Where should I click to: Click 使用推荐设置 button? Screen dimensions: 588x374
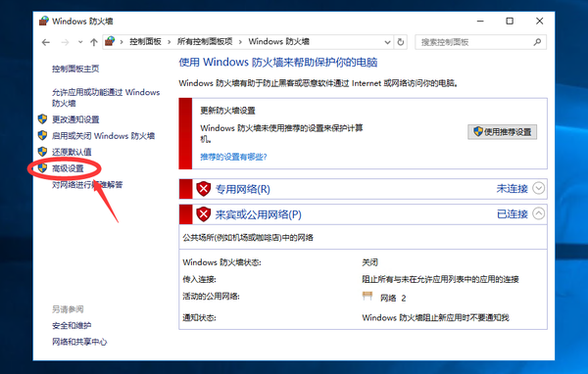pos(502,132)
